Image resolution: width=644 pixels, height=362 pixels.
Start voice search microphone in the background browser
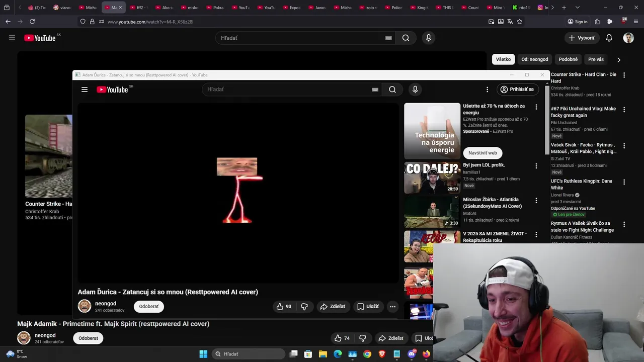(429, 38)
